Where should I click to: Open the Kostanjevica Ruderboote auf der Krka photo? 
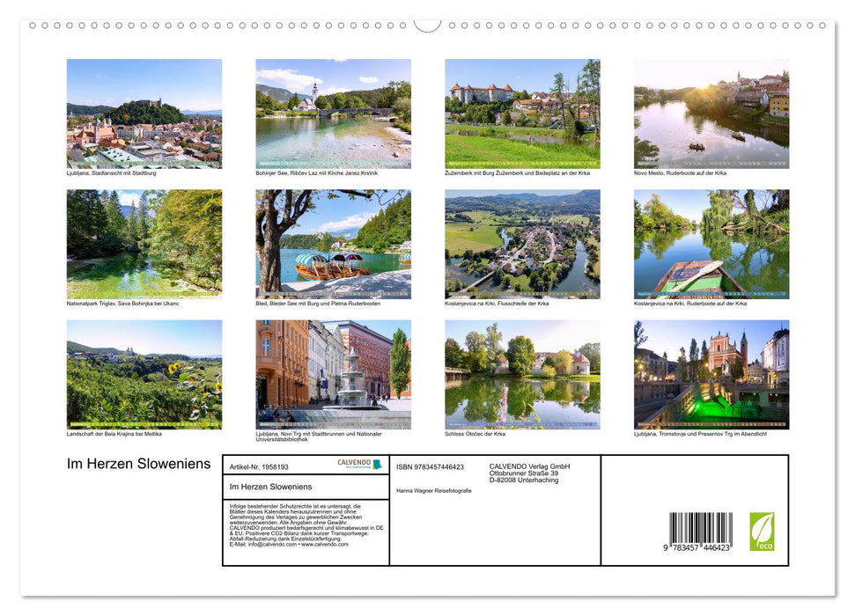pyautogui.click(x=711, y=242)
